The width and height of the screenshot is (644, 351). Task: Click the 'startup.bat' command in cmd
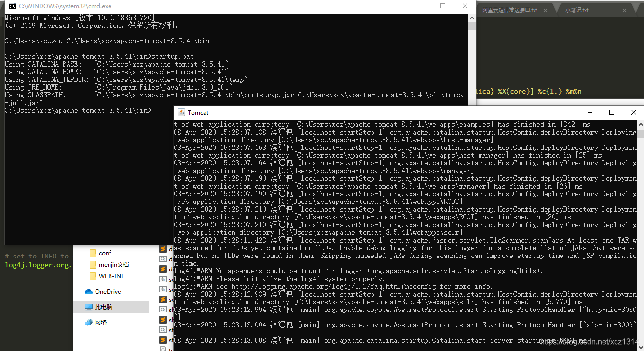tap(172, 56)
